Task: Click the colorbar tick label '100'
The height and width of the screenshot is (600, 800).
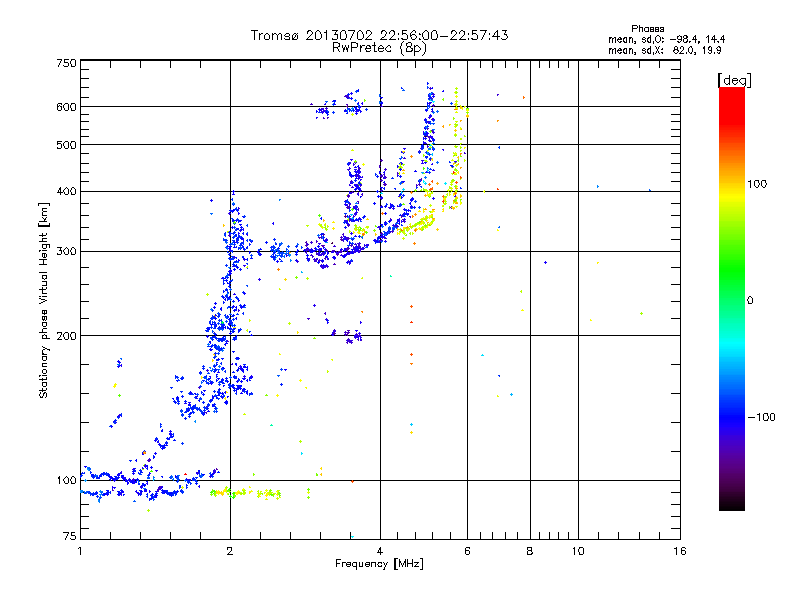Action: [x=757, y=184]
